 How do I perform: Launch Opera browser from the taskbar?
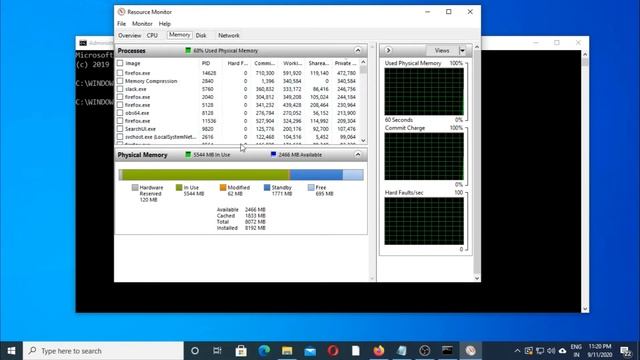pos(333,351)
